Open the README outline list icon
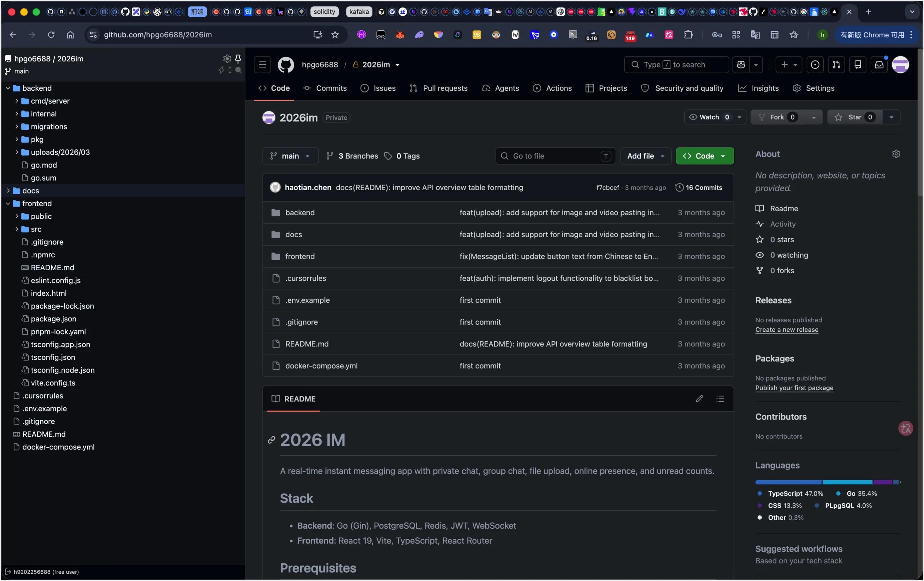924x581 pixels. pyautogui.click(x=720, y=398)
